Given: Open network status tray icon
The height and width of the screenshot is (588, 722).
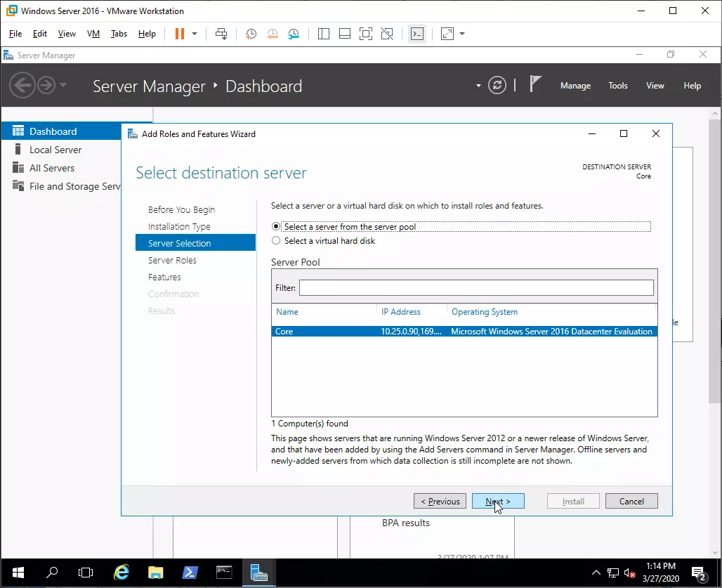Looking at the screenshot, I should 613,573.
